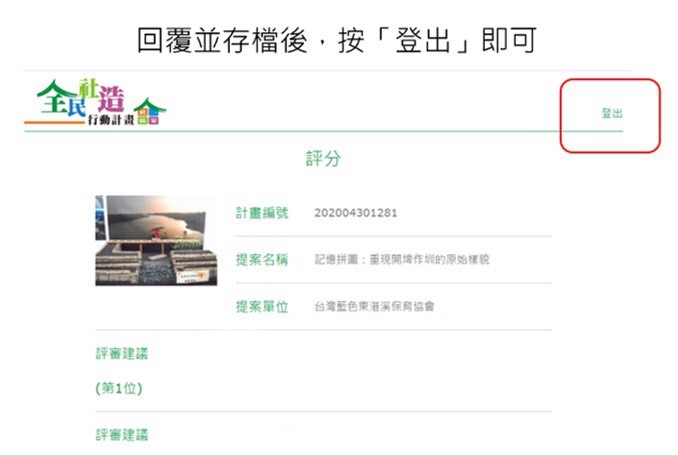678x457 pixels.
Task: Click the slide title 回覆並存檔後 text
Action: click(x=222, y=40)
